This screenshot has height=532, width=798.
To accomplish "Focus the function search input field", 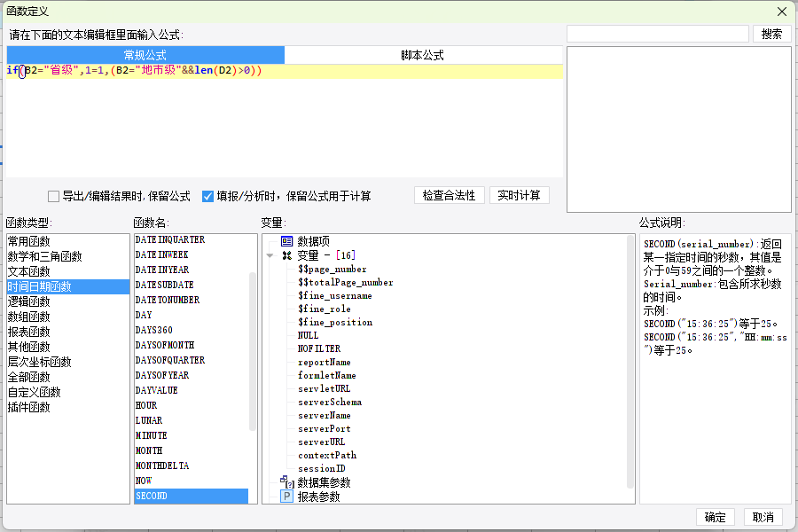I will (658, 34).
